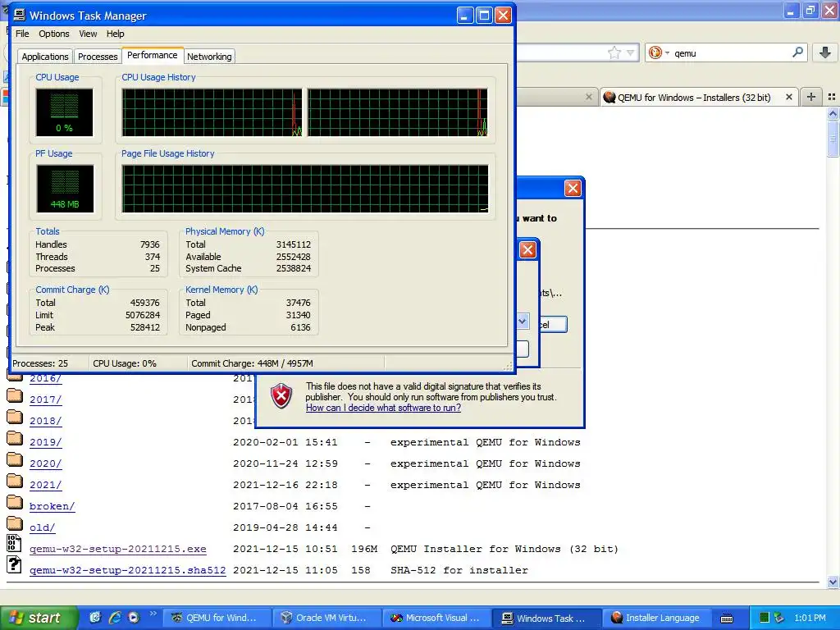The width and height of the screenshot is (840, 630).
Task: Open the tab groups grid icon
Action: pyautogui.click(x=832, y=97)
